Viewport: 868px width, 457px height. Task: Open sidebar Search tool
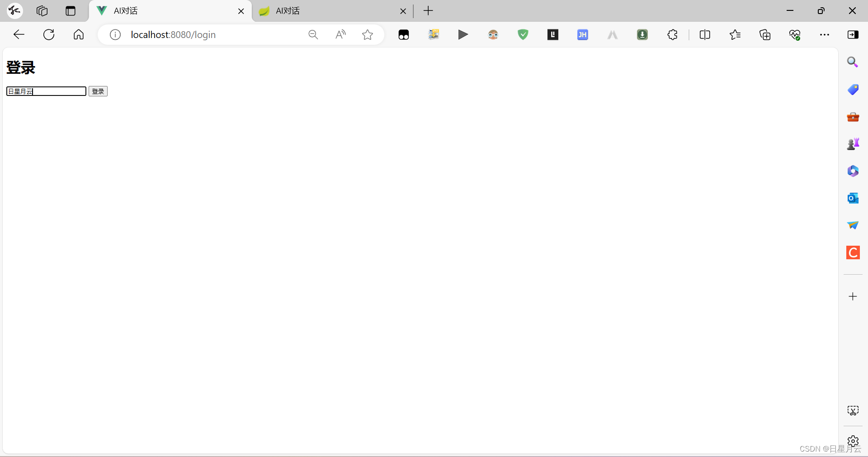point(853,62)
